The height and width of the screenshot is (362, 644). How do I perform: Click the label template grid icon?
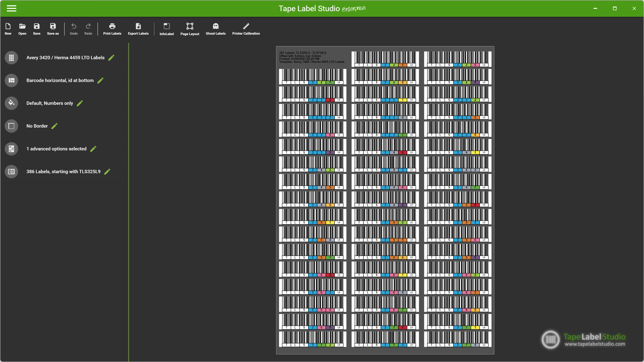click(x=11, y=58)
